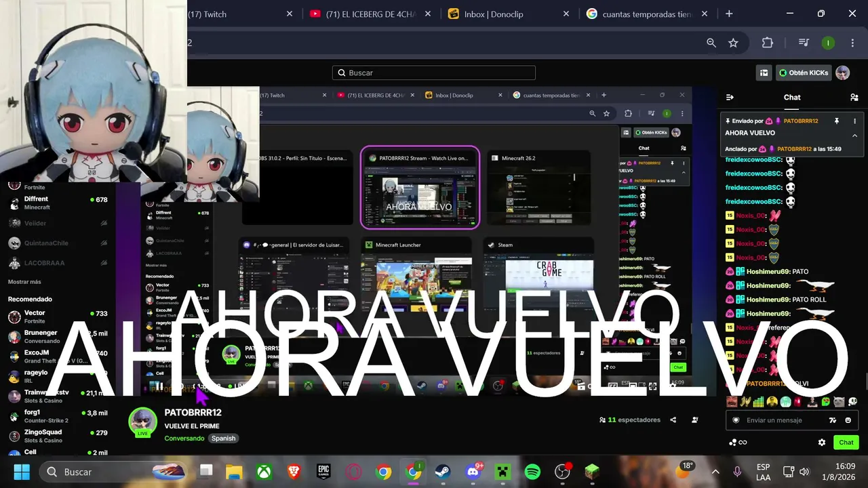The image size is (868, 488).
Task: Click the share icon beside viewer count
Action: [673, 420]
